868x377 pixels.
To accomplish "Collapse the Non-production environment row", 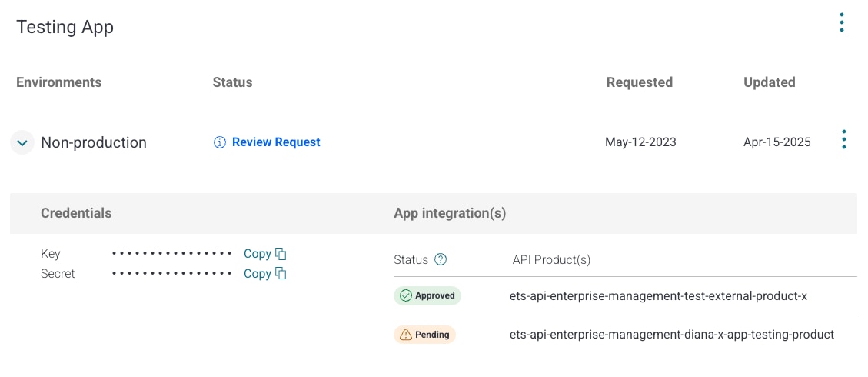I will [22, 142].
